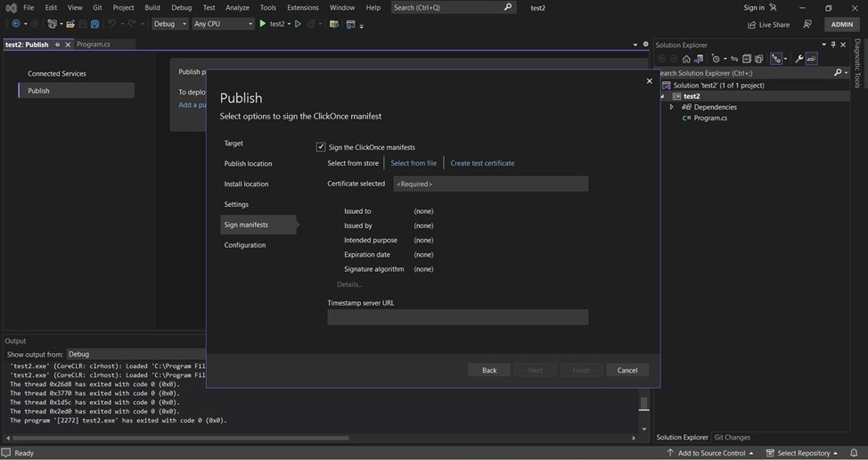Open the Select Repository dropdown in status bar
This screenshot has width=868, height=460.
[801, 453]
